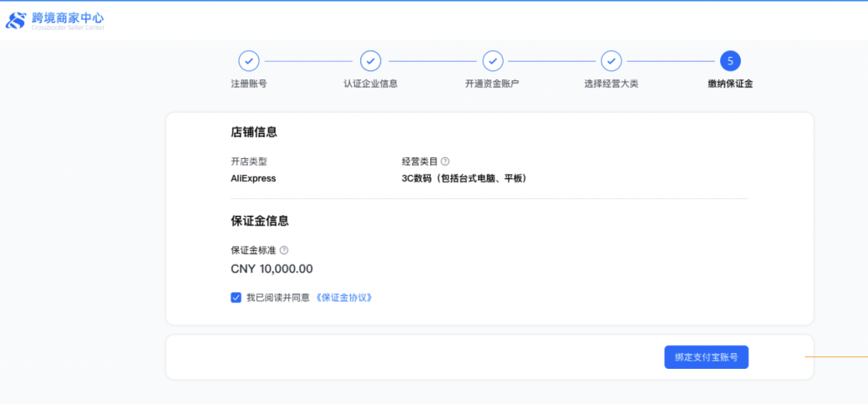This screenshot has width=868, height=404.
Task: Go to the 开通资金账户 step label
Action: (x=492, y=84)
